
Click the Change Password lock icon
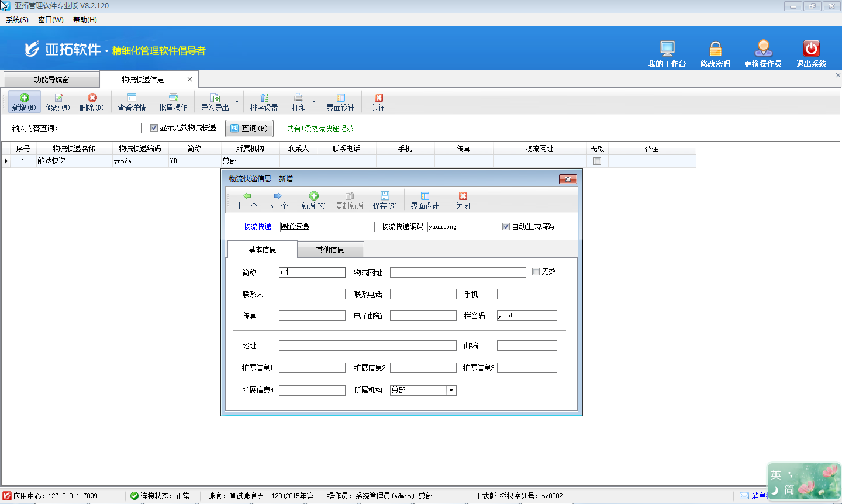click(x=715, y=49)
